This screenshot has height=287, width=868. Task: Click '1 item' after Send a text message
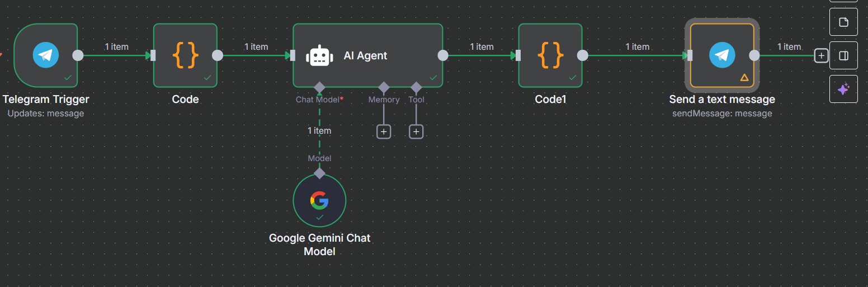pyautogui.click(x=789, y=47)
